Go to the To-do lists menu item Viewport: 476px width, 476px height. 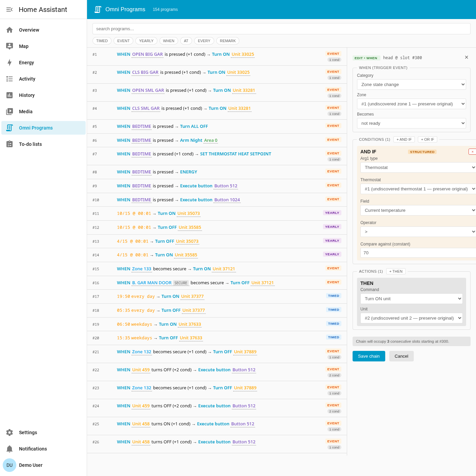click(44, 144)
